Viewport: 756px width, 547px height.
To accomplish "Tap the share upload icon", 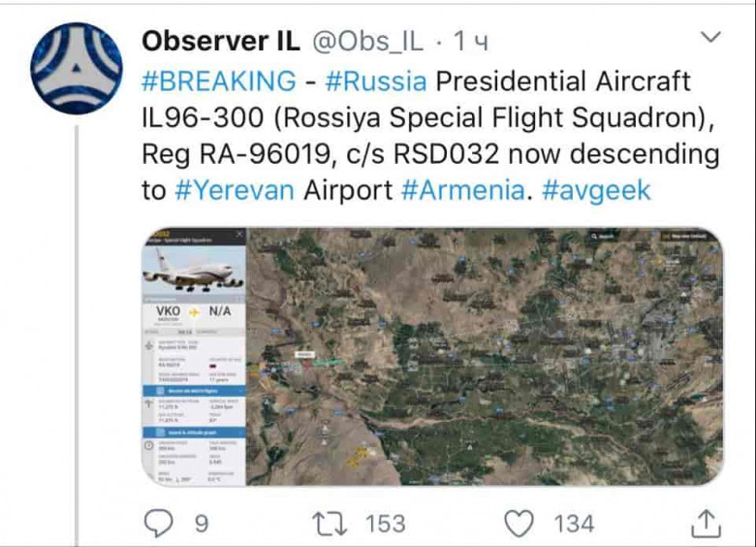I will click(705, 524).
